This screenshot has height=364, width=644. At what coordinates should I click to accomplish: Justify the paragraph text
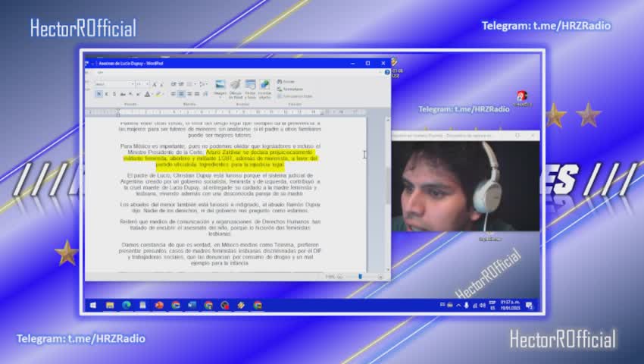coord(197,94)
